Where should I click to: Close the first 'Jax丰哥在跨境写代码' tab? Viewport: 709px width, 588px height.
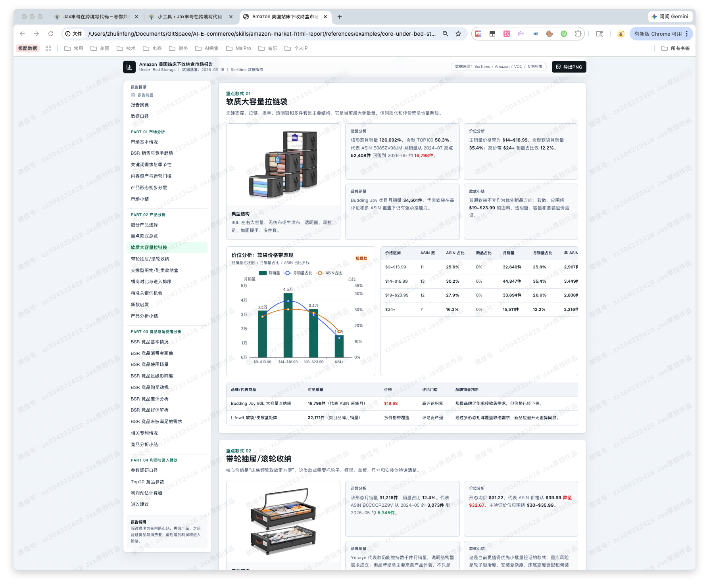(x=136, y=17)
